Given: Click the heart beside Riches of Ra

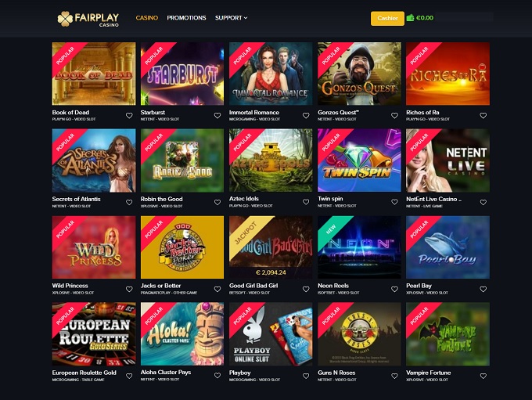Looking at the screenshot, I should [x=483, y=115].
